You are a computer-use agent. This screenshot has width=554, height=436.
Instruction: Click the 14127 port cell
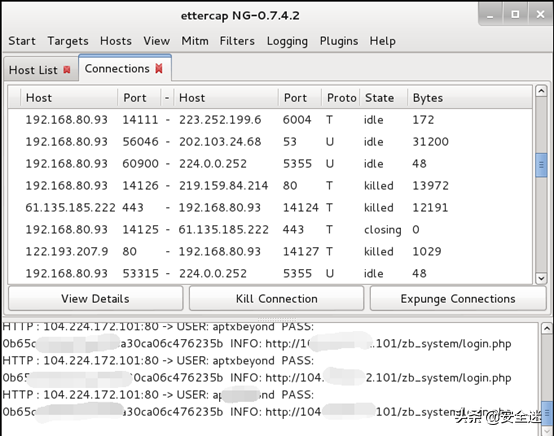[301, 251]
